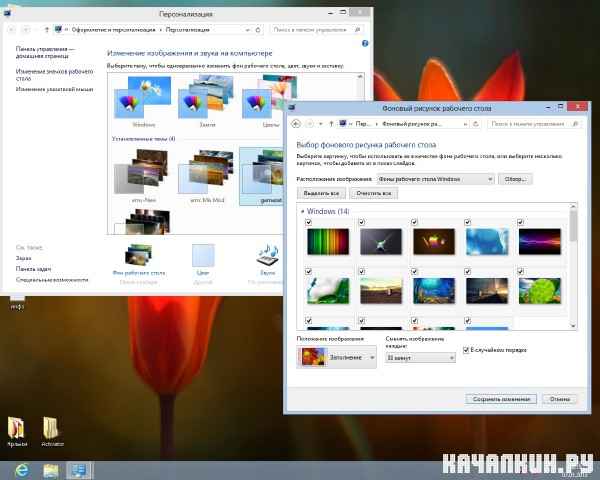Expand the address bar history in the Фоновый рисунок window

tap(465, 124)
